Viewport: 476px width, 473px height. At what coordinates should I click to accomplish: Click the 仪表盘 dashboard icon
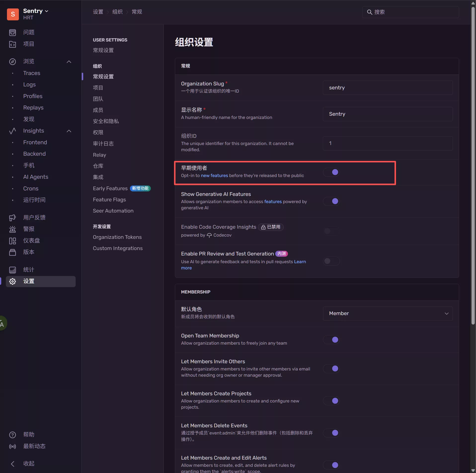[12, 241]
